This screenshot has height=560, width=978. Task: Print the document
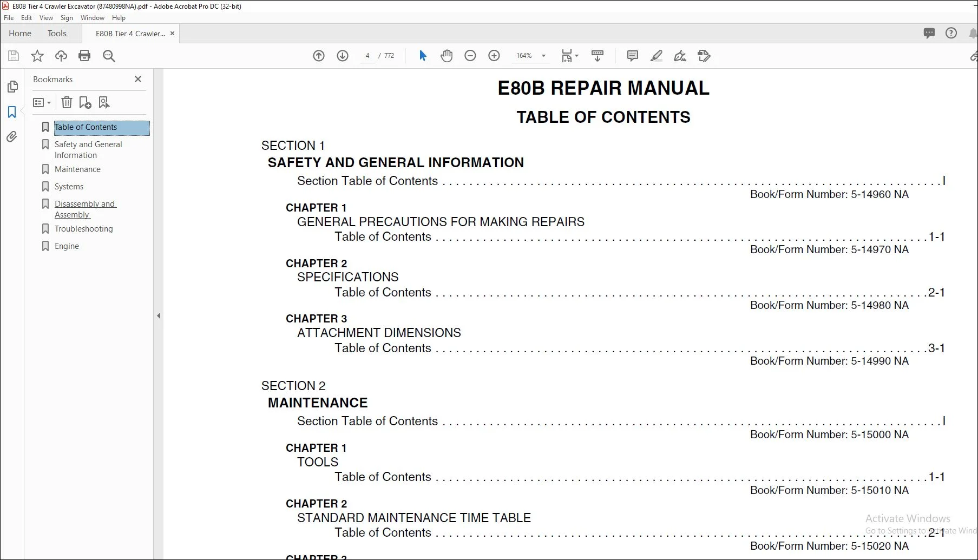click(84, 56)
